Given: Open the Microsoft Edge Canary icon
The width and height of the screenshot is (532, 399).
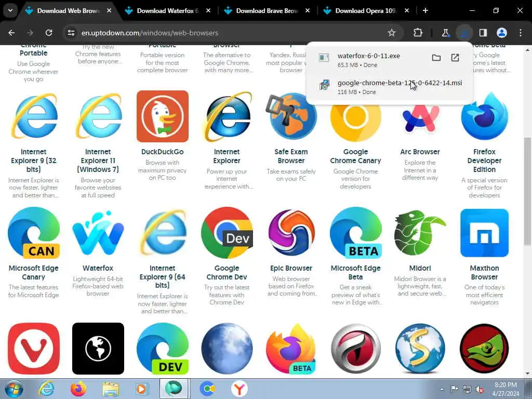Looking at the screenshot, I should point(34,233).
